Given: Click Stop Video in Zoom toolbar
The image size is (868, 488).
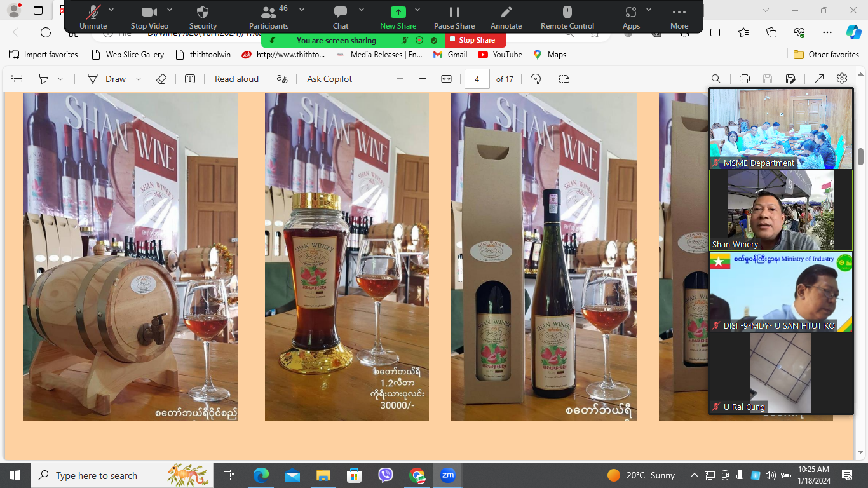Looking at the screenshot, I should pos(149,17).
